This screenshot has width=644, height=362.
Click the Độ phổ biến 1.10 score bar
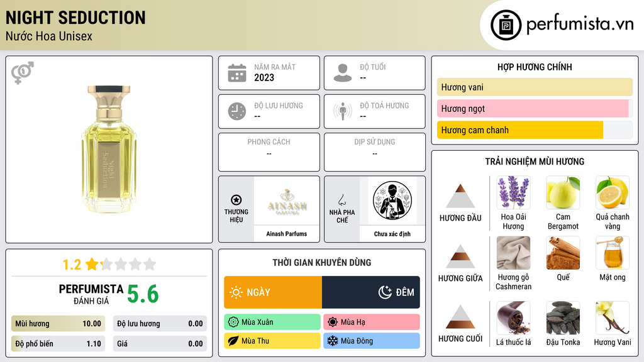pyautogui.click(x=58, y=344)
